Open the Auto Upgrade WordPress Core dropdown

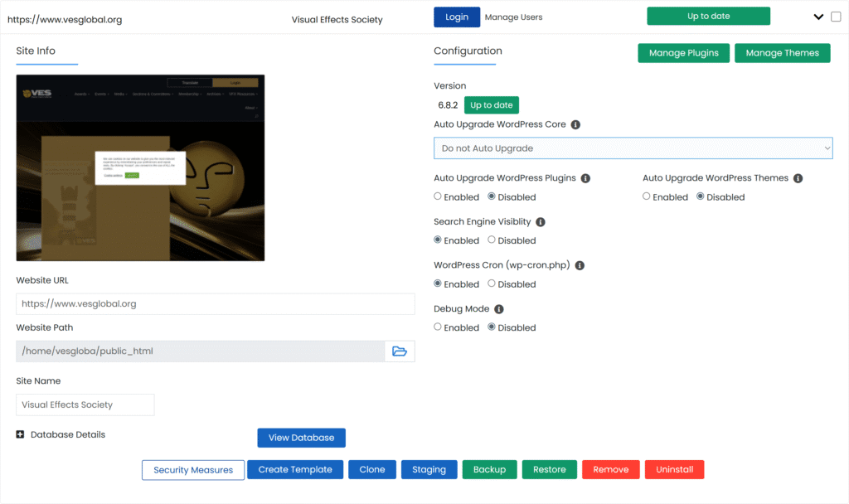tap(633, 148)
